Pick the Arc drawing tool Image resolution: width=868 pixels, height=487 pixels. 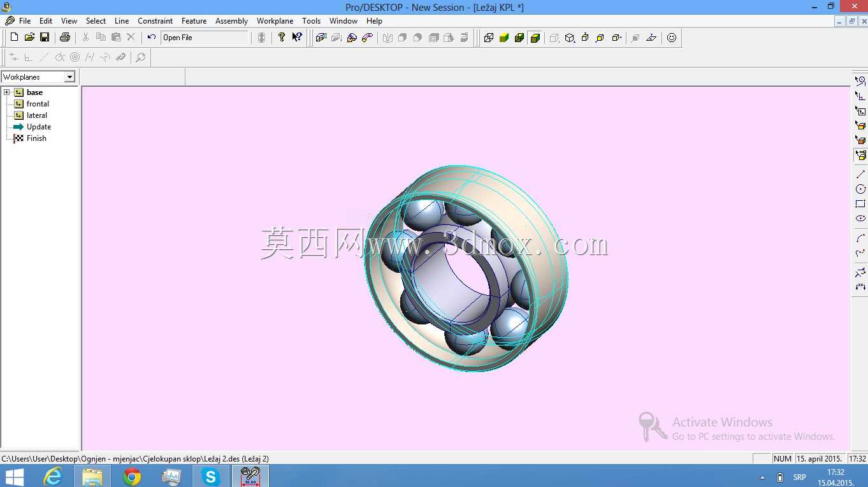[x=860, y=238]
